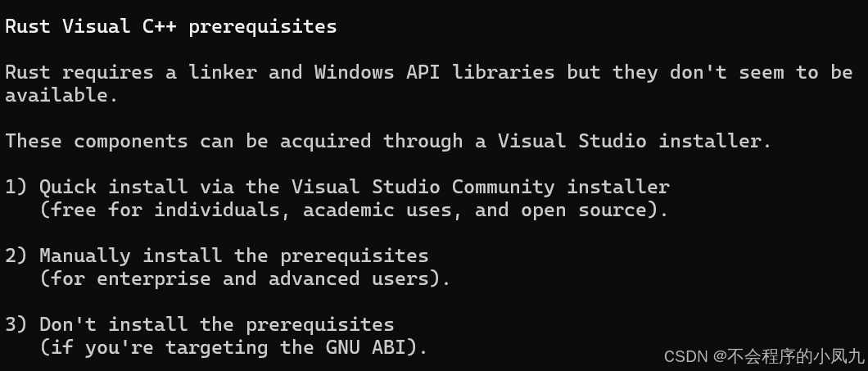Click the word "linker" in the first paragraph
This screenshot has height=371, width=868.
pyautogui.click(x=223, y=73)
